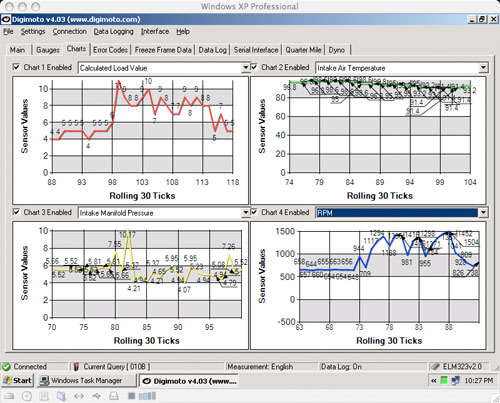
Task: Click the 10:27 PM taskbar clock
Action: (479, 380)
